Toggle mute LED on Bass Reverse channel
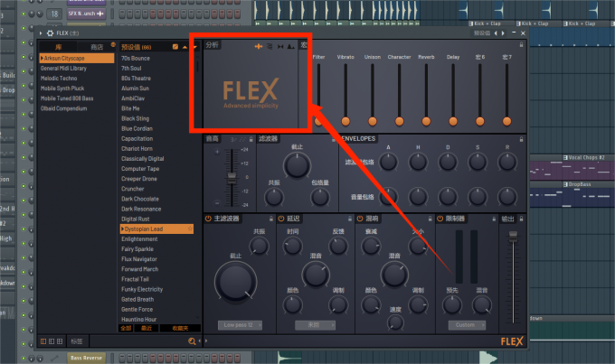Screen dimensions: 615x364 click(24, 358)
